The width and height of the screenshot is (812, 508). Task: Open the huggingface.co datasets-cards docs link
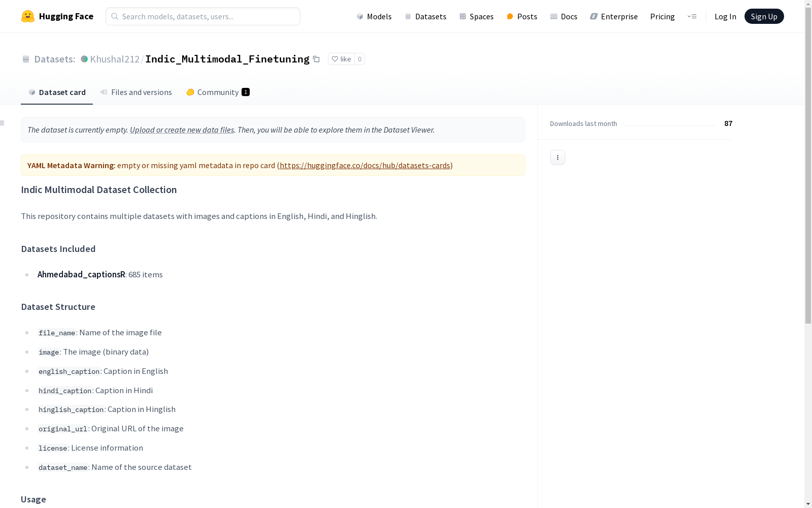(x=365, y=165)
